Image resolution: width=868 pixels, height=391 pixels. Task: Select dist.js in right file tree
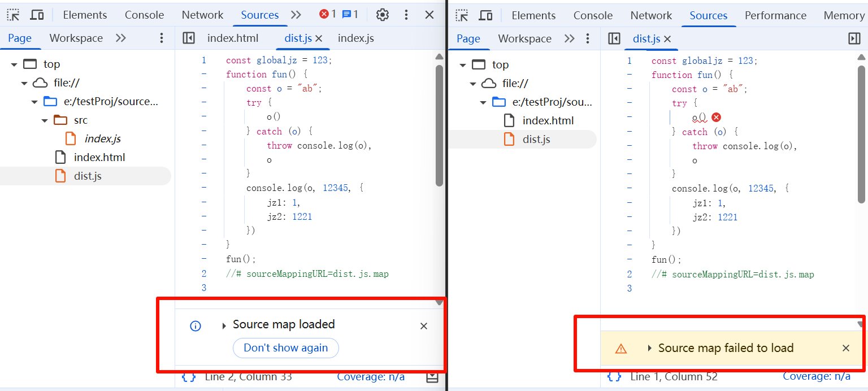(536, 139)
